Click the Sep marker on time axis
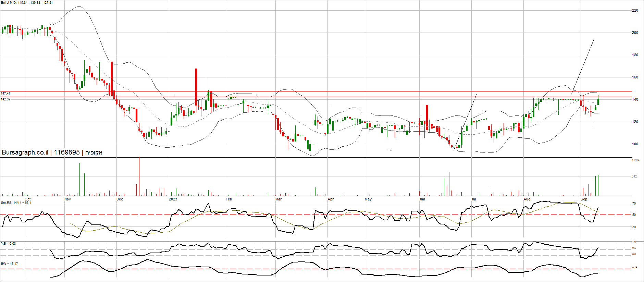Viewport: 644px width, 282px height. click(x=584, y=199)
